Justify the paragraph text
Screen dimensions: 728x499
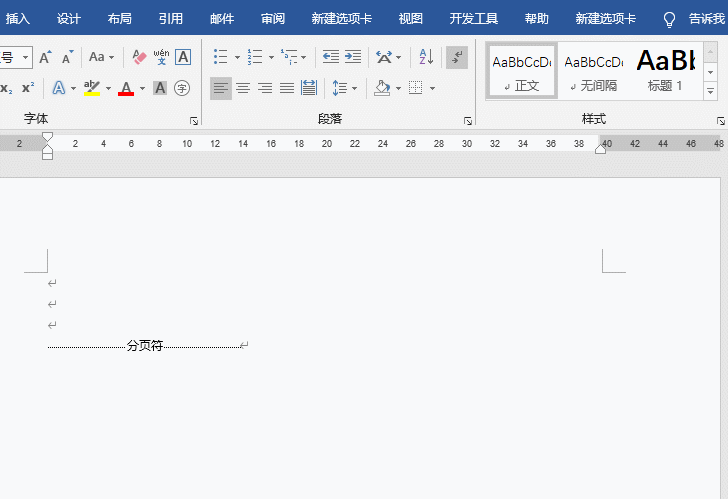(287, 88)
